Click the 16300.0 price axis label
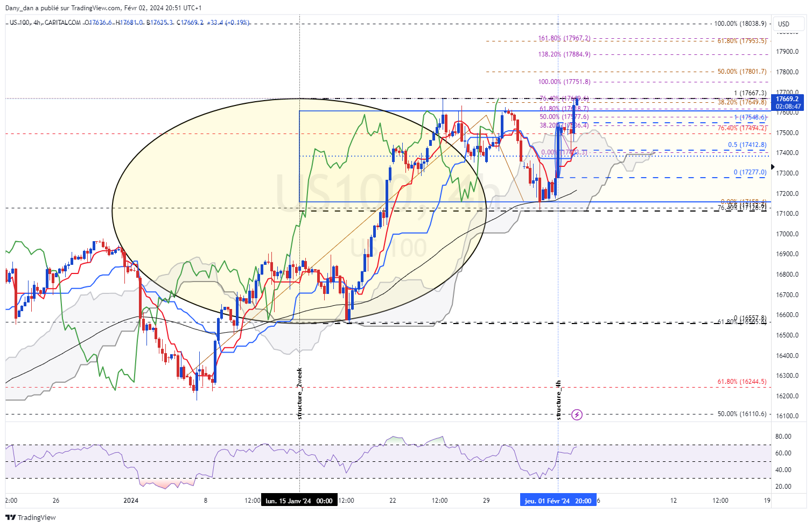812x527 pixels. coord(787,376)
